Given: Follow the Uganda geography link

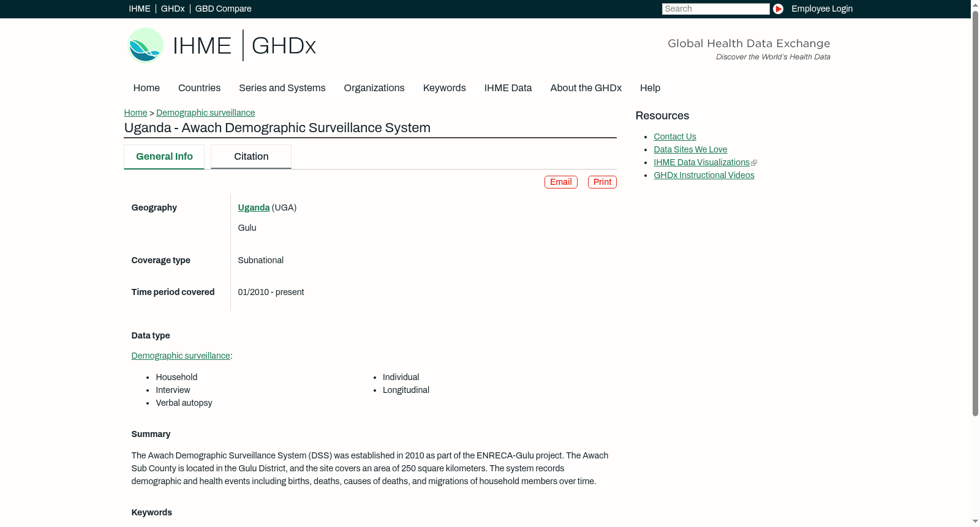Looking at the screenshot, I should 254,207.
